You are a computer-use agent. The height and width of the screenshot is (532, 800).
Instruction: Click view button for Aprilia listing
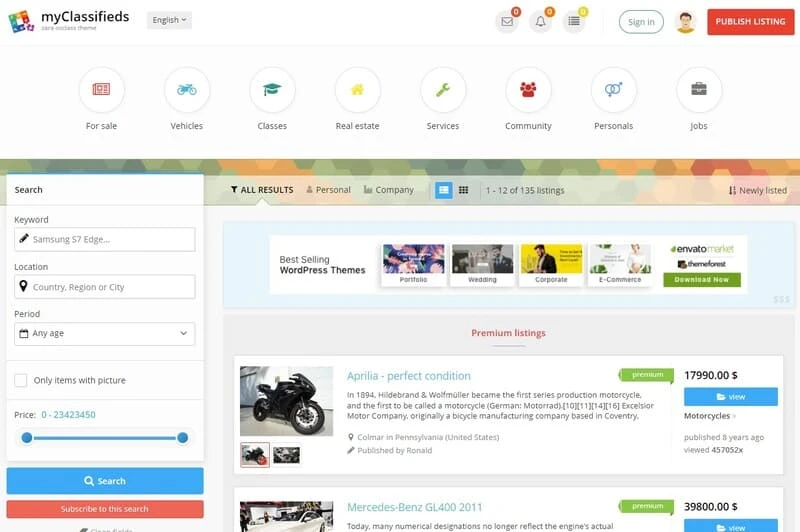click(731, 397)
